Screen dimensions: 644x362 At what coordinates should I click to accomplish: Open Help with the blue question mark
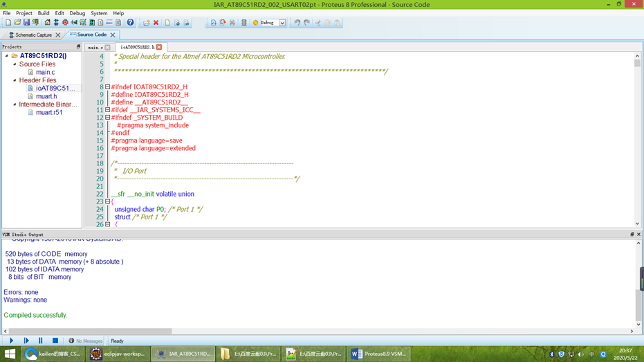tap(130, 23)
